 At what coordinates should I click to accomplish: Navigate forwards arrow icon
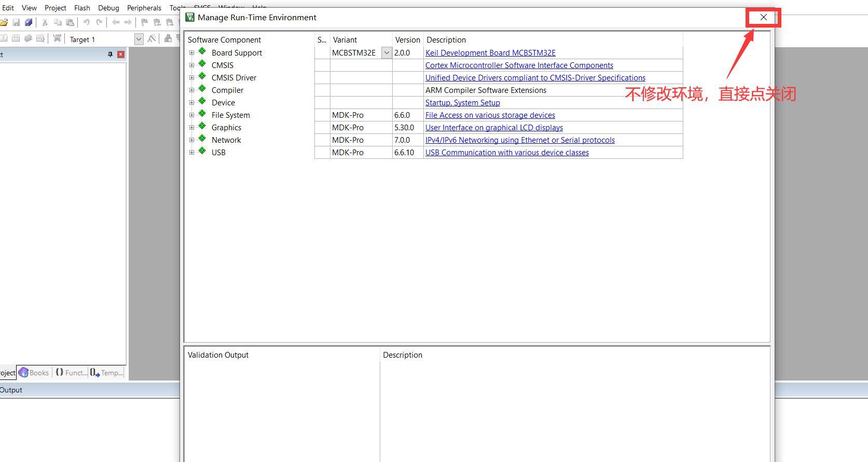click(x=128, y=22)
